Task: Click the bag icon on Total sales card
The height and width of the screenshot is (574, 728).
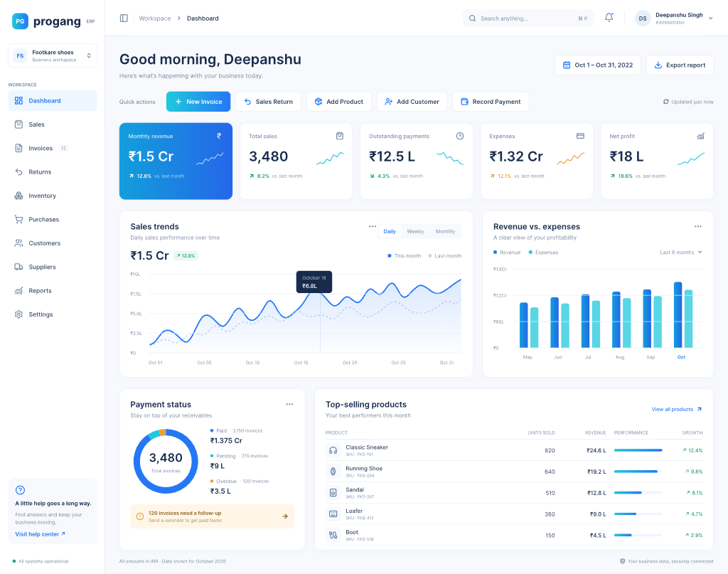Action: coord(339,136)
